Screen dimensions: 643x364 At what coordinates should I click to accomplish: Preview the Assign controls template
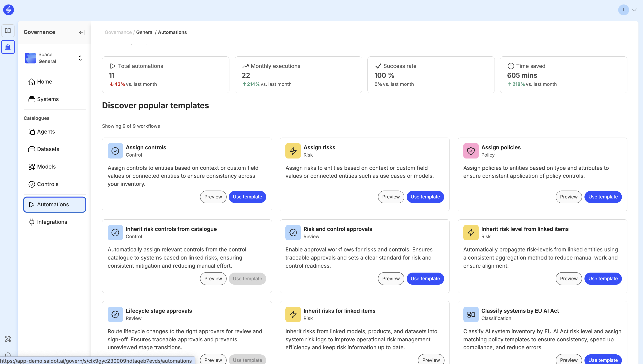click(213, 197)
